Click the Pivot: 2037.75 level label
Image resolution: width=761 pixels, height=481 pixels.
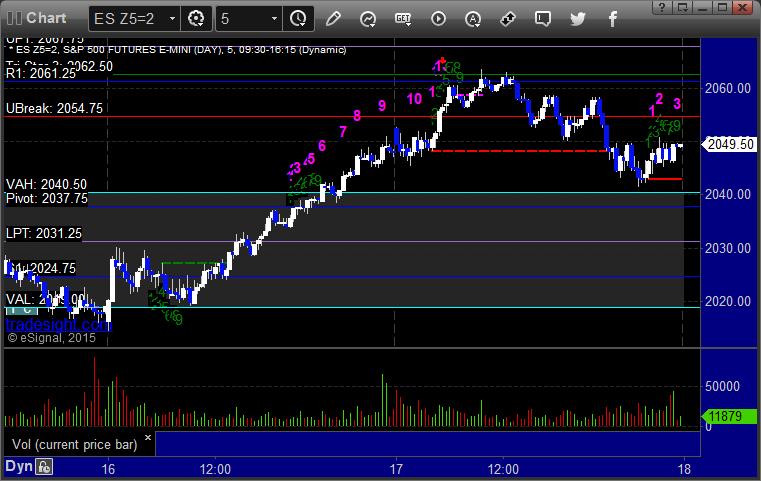47,199
